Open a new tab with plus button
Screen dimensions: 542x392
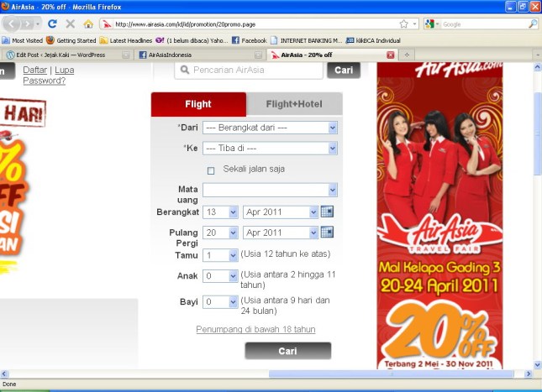(x=408, y=55)
